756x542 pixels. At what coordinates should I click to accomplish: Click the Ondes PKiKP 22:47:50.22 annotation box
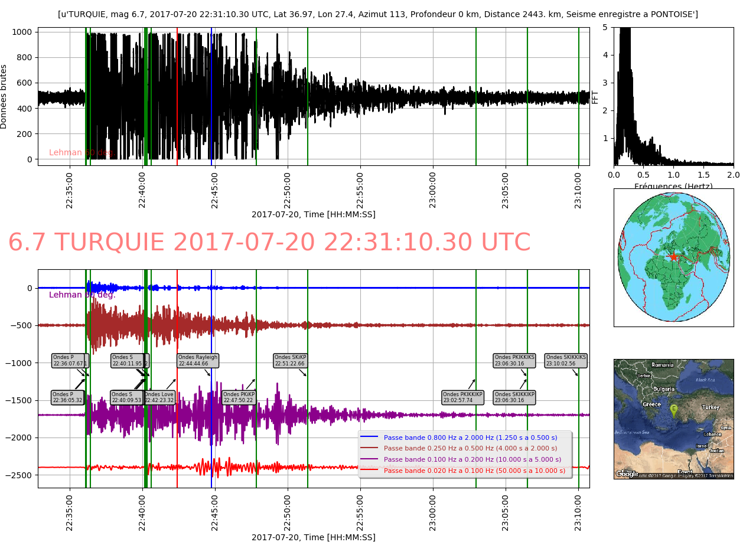pos(239,397)
